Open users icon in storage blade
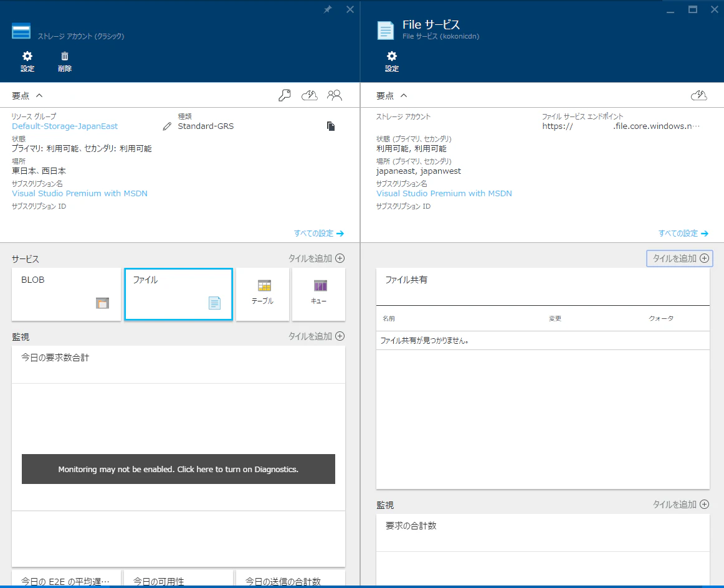724x588 pixels. point(335,95)
